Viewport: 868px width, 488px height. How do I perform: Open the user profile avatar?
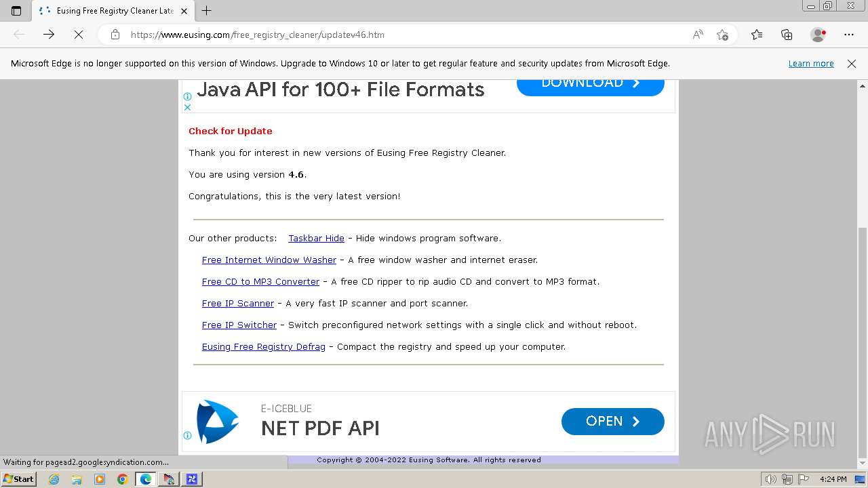click(818, 35)
